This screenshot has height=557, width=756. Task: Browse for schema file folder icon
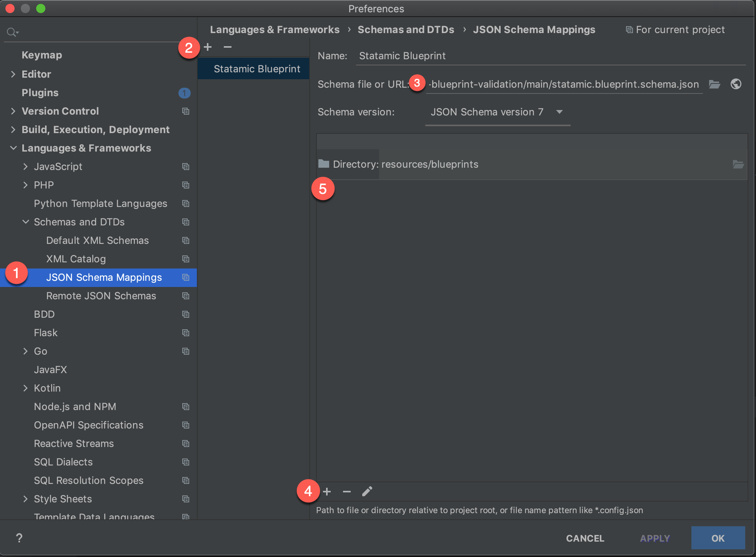click(714, 84)
